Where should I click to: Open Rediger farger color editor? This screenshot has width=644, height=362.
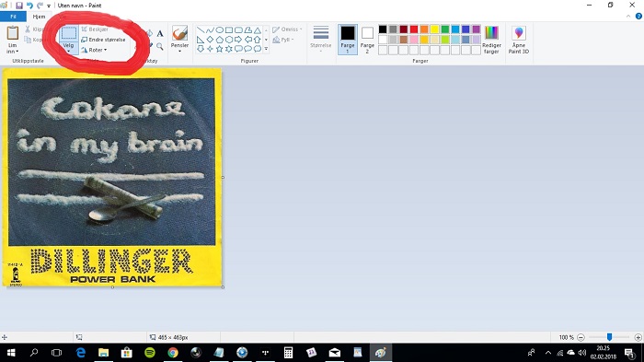coord(491,40)
